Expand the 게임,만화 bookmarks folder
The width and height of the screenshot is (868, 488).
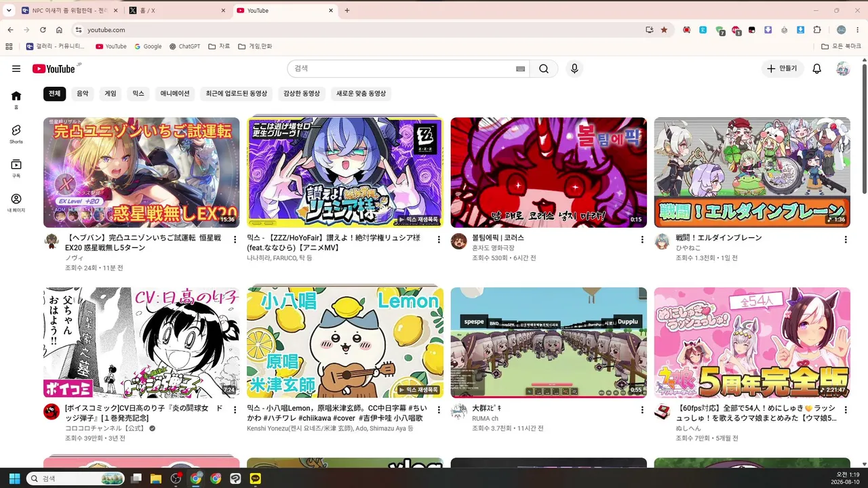click(x=255, y=47)
